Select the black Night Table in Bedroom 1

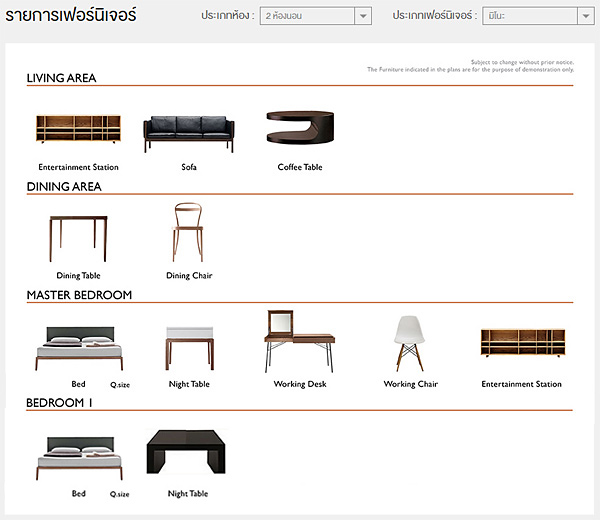(x=189, y=455)
